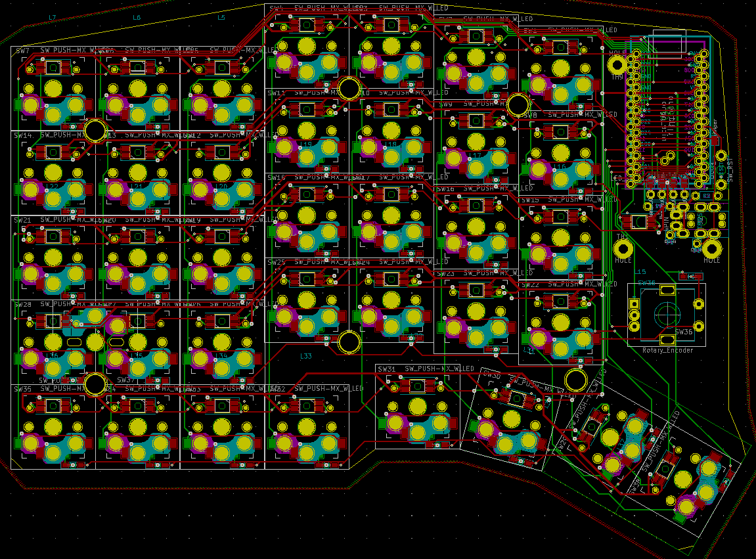Click the R2 resistor footprint
Image resolution: width=756 pixels, height=559 pixels.
coord(706,194)
